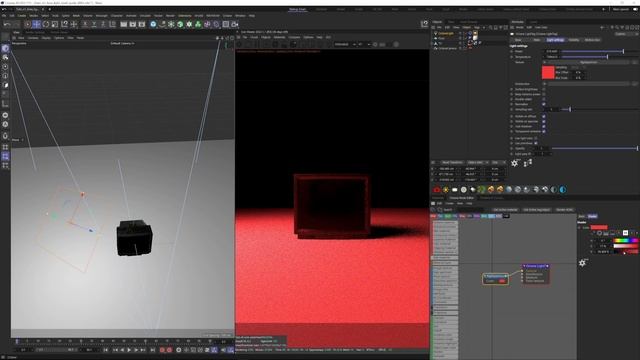Viewport: 640px width, 360px height.
Task: Click the red texture preview swatch
Action: [x=548, y=72]
